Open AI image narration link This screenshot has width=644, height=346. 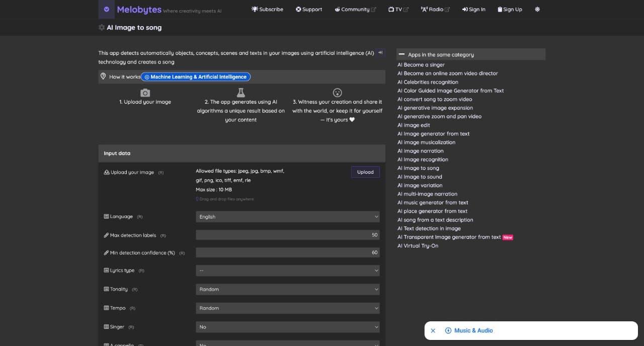tap(421, 151)
